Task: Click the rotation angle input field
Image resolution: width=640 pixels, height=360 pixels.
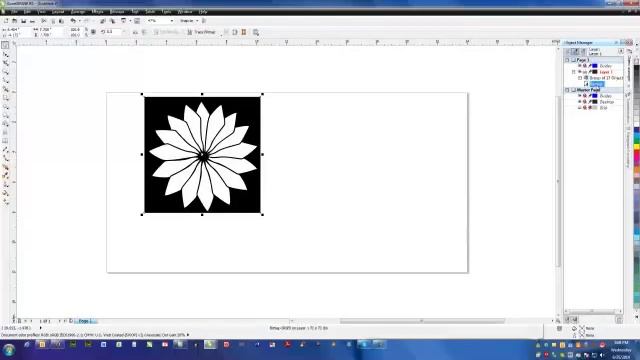Action: click(113, 32)
